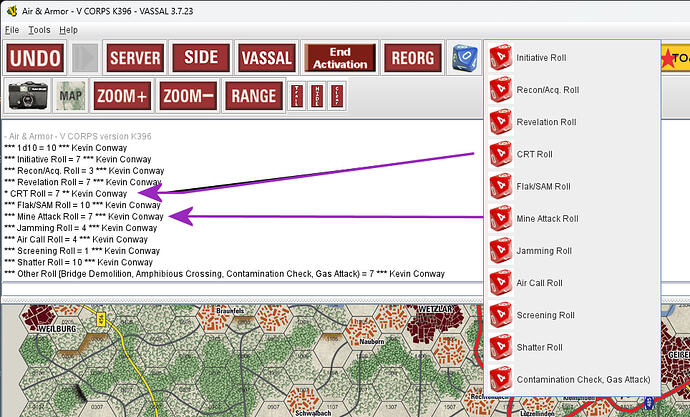The width and height of the screenshot is (690, 417).
Task: Click the 'Other Roll [Bridge Demolition...' log line
Action: (x=224, y=274)
